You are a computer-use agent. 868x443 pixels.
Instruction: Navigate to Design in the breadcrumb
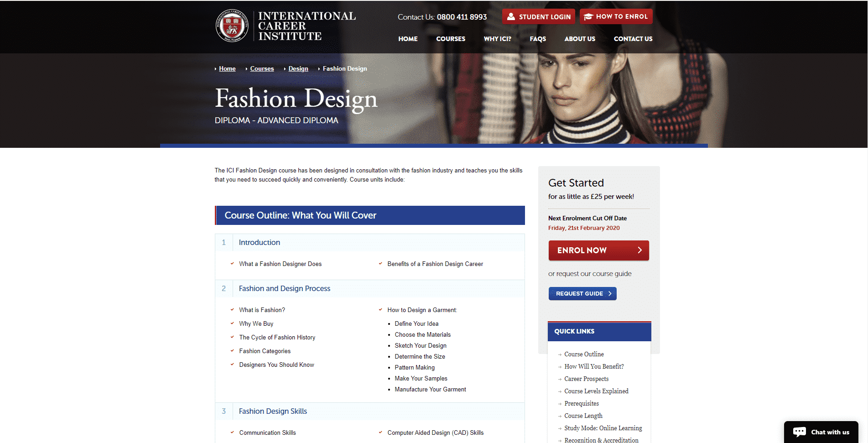298,68
